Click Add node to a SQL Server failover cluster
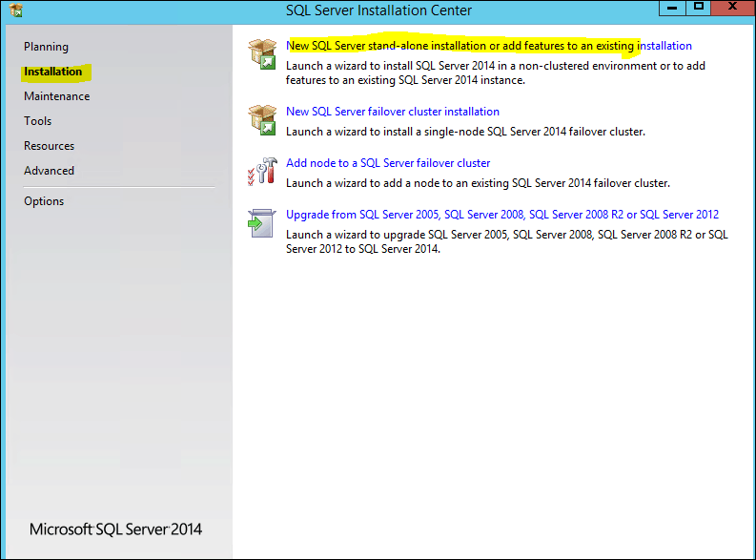 [388, 163]
